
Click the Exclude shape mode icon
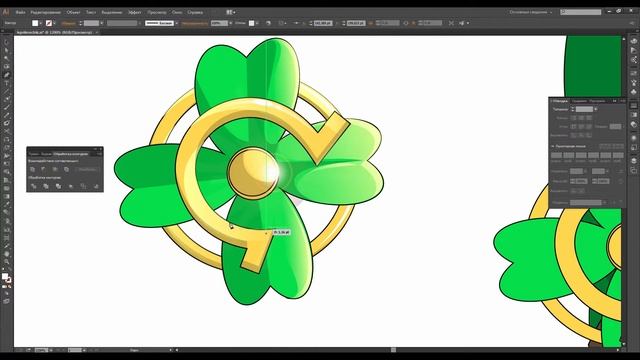point(66,169)
